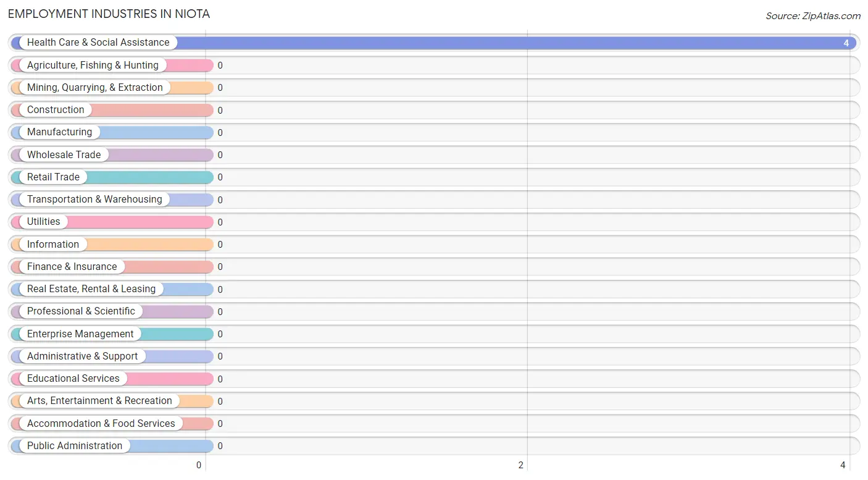This screenshot has width=868, height=480.
Task: Click the x-axis tick label 2
Action: point(521,466)
